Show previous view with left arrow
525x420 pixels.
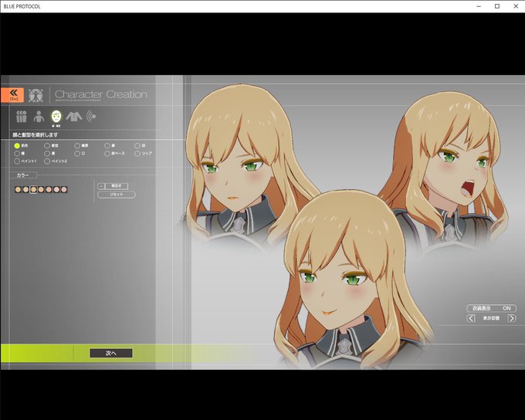471,318
